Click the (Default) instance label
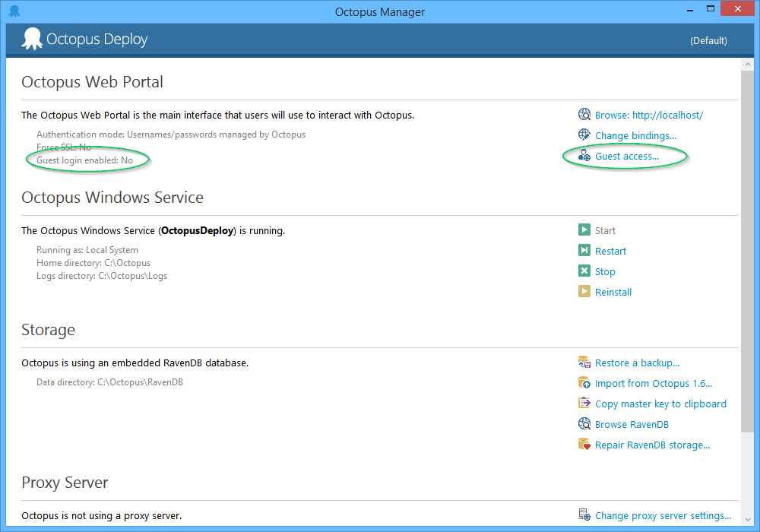Viewport: 760px width, 532px height. [x=708, y=40]
